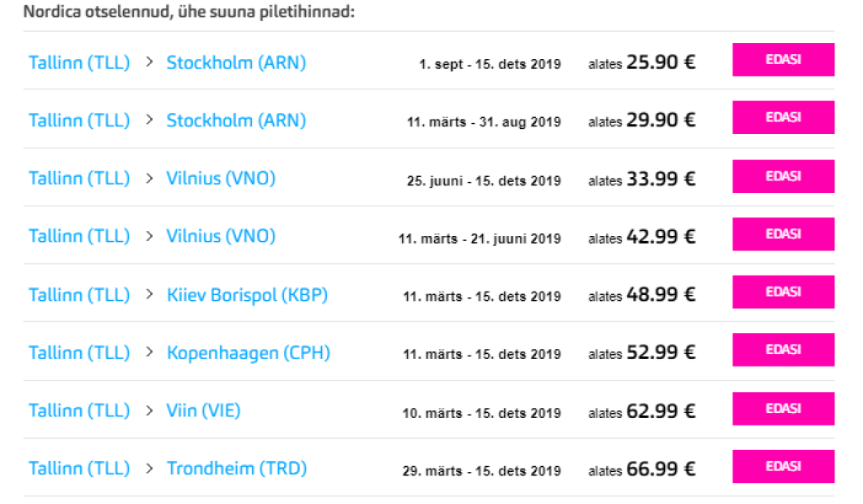Click Tallinn (TLL) origin in Kiiev row

pyautogui.click(x=79, y=295)
